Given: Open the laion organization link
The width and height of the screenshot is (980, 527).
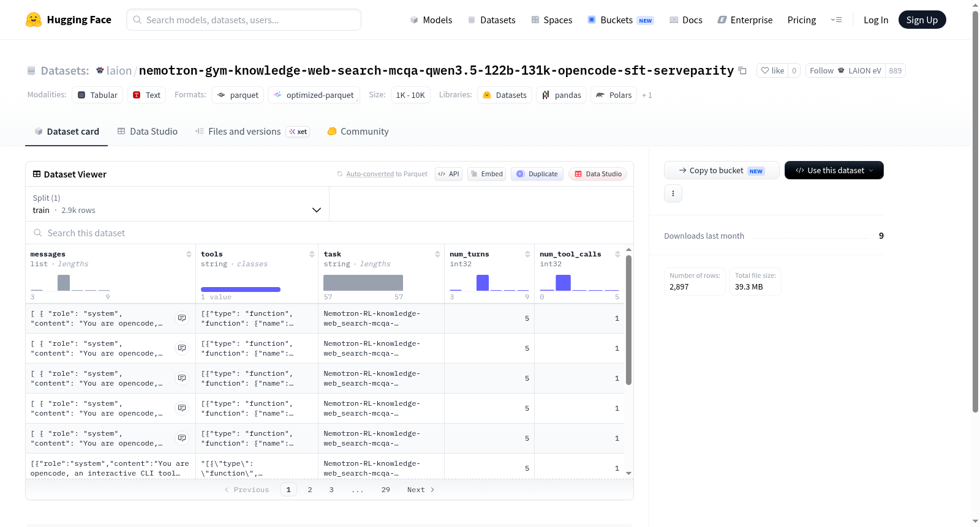Looking at the screenshot, I should [119, 70].
